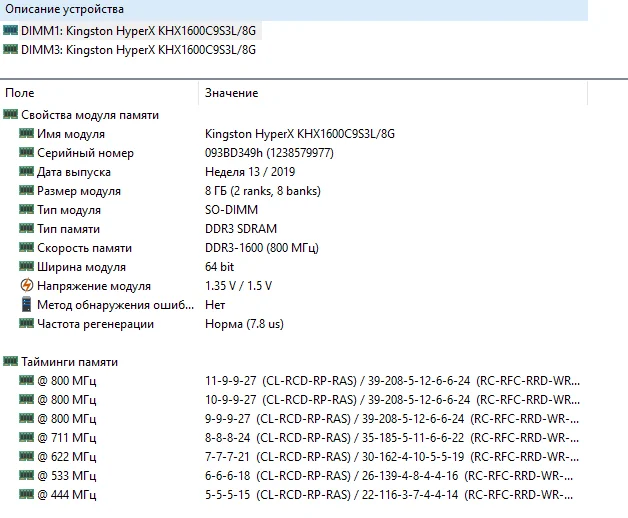The width and height of the screenshot is (628, 518).
Task: Select serial value 093BD349h (1238579977)
Action: (269, 153)
